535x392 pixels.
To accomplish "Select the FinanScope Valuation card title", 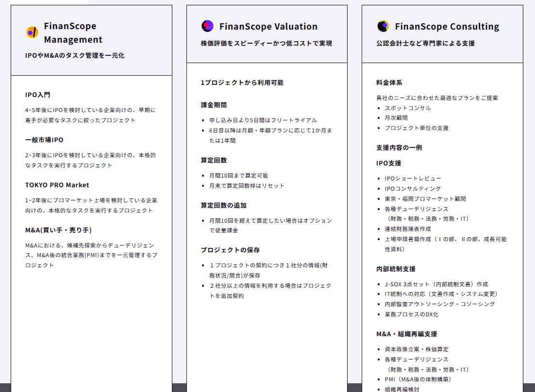I will (268, 27).
